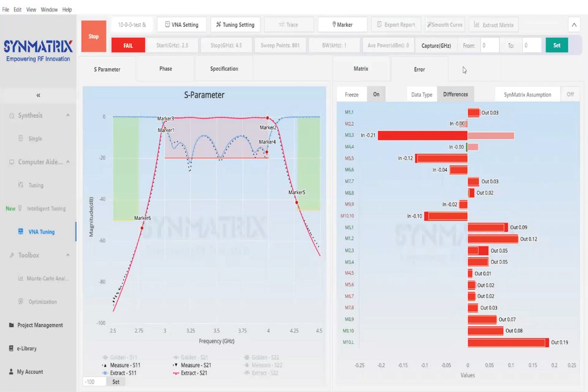Switch to the Specification tab

pos(224,68)
